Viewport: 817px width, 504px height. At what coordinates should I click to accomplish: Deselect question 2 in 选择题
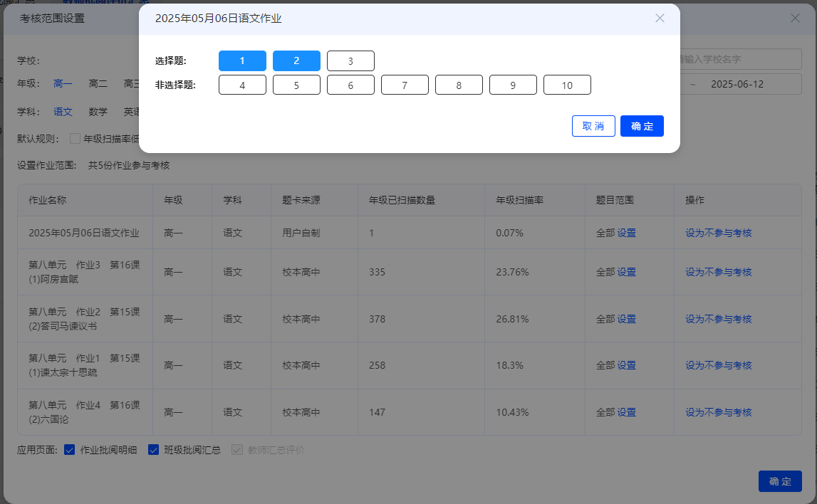(x=296, y=61)
